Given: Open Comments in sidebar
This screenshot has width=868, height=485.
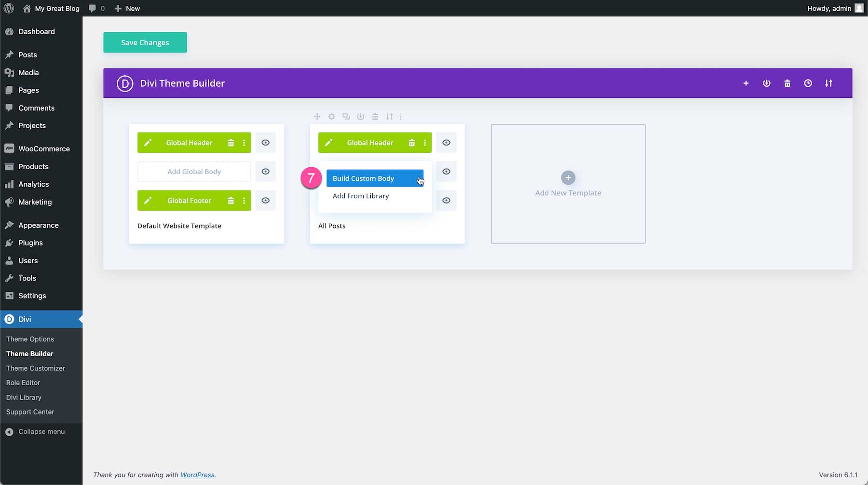Looking at the screenshot, I should click(x=41, y=108).
